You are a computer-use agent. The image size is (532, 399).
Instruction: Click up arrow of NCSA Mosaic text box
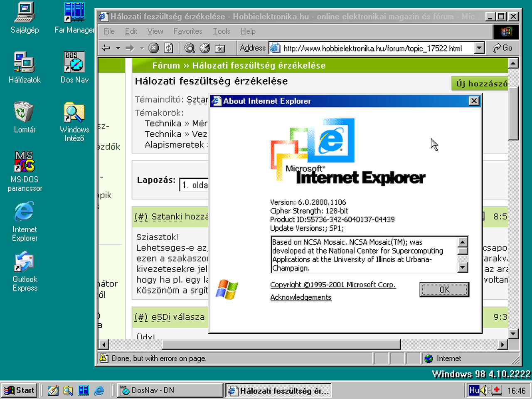463,242
